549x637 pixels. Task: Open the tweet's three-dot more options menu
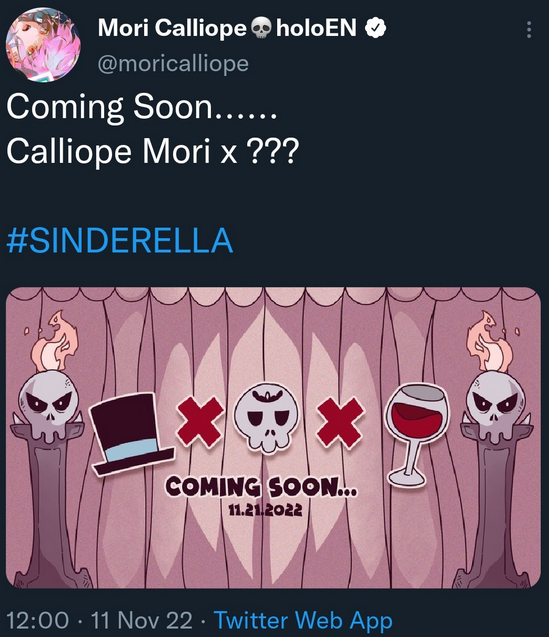[x=529, y=30]
